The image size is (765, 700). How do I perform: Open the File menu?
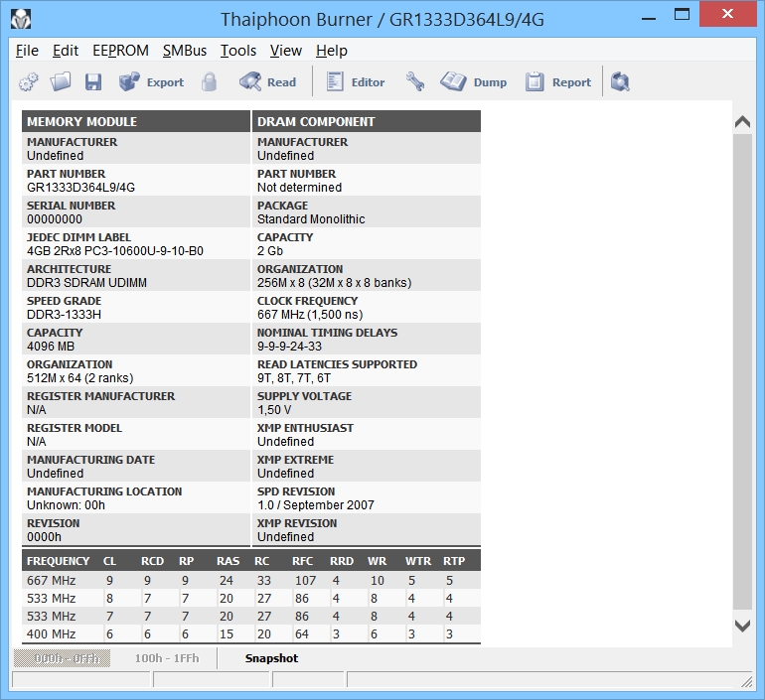[x=27, y=51]
